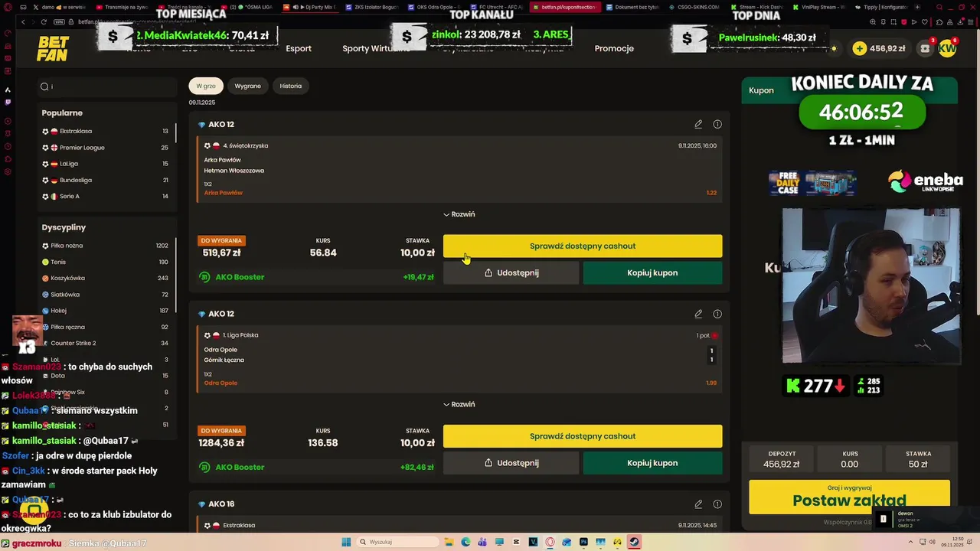Click the betfan.pl browser tab
Viewport: 980px width, 551px height.
(565, 7)
